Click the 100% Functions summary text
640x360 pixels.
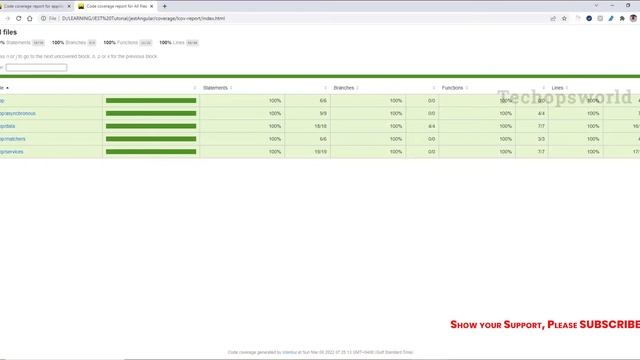pyautogui.click(x=120, y=42)
